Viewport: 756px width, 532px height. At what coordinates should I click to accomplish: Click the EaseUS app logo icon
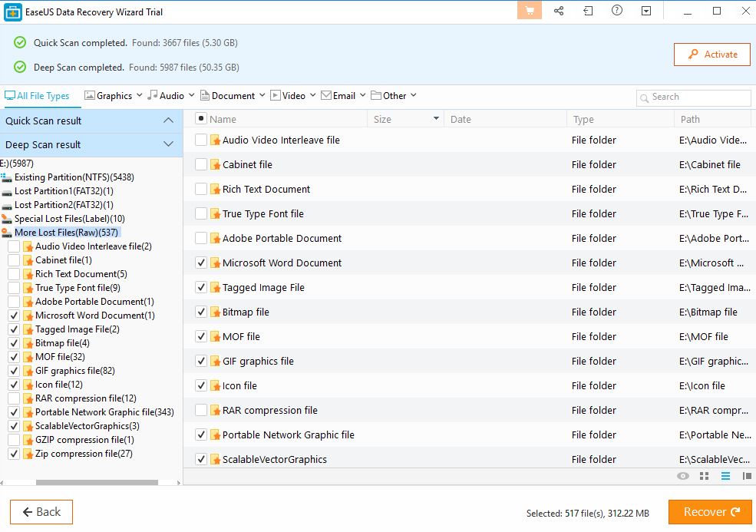pos(12,12)
